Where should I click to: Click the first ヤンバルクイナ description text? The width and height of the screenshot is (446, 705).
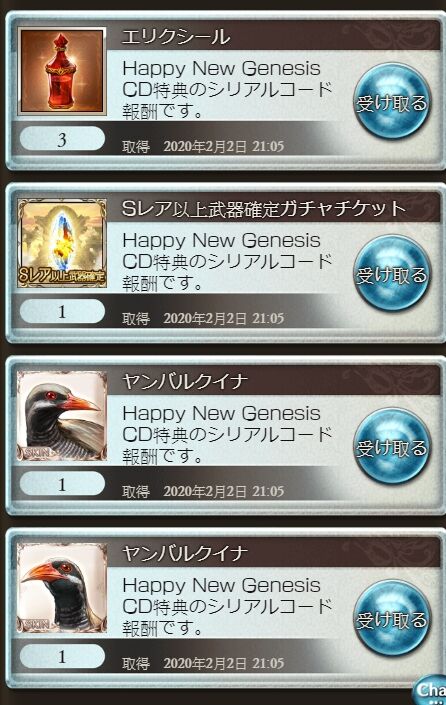pyautogui.click(x=227, y=434)
